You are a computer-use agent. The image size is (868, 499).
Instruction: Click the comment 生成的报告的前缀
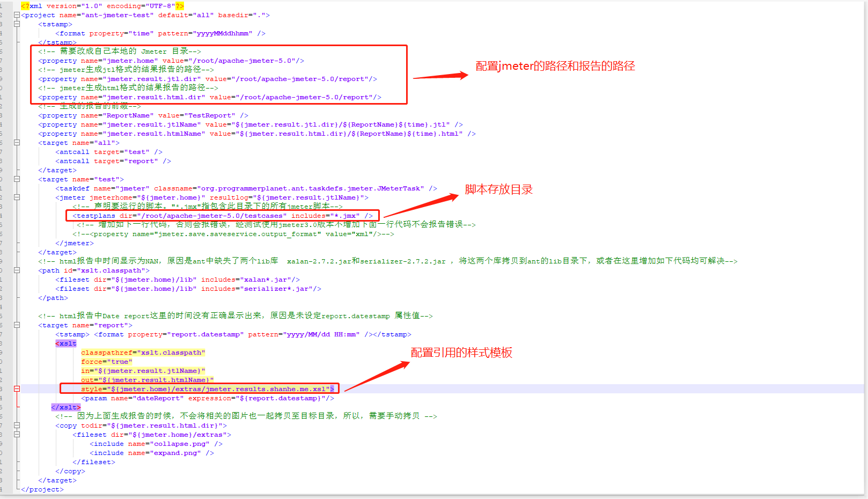90,106
